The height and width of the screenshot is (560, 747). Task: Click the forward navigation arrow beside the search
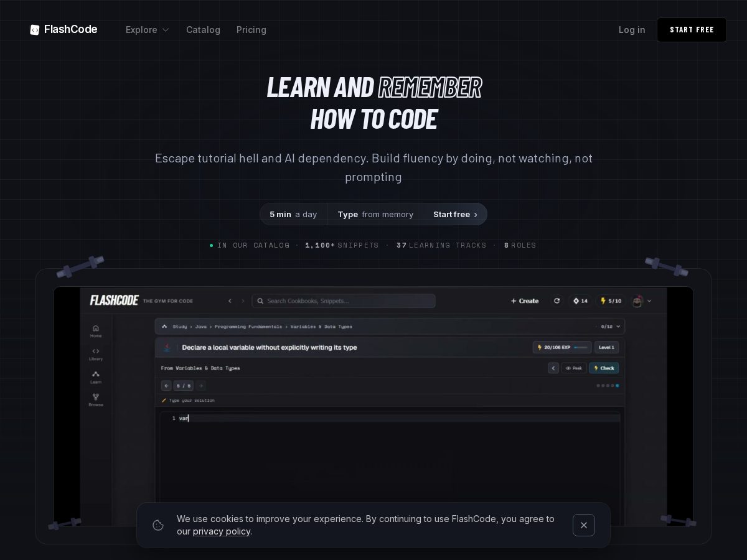(x=243, y=301)
